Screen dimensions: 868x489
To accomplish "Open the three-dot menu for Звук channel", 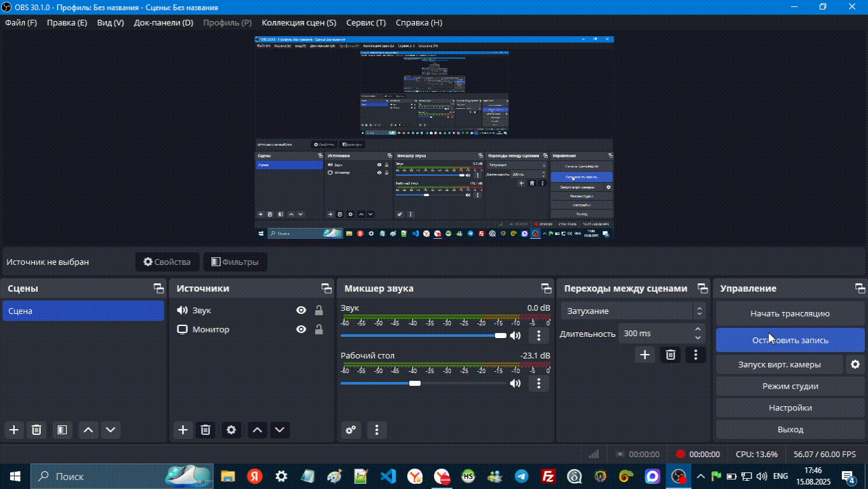I will (539, 336).
